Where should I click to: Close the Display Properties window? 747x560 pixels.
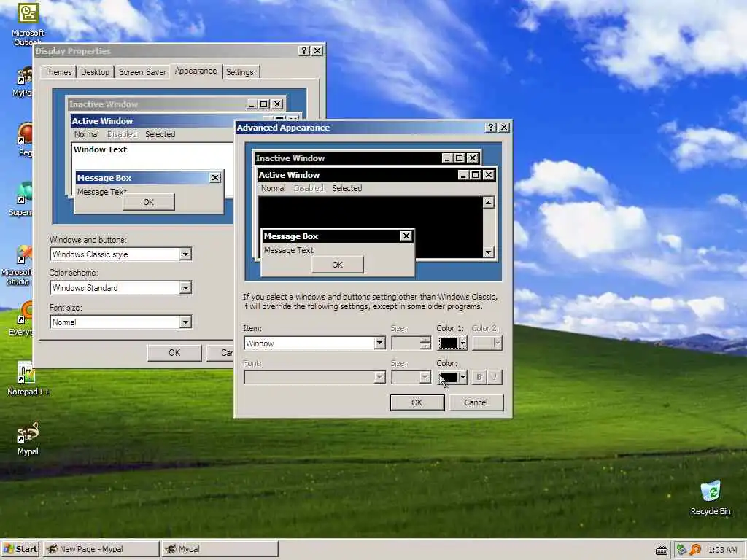point(317,50)
